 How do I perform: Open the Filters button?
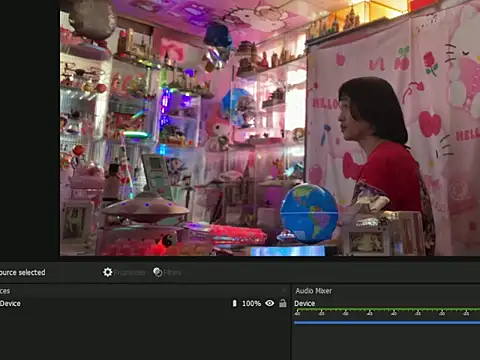click(x=167, y=272)
